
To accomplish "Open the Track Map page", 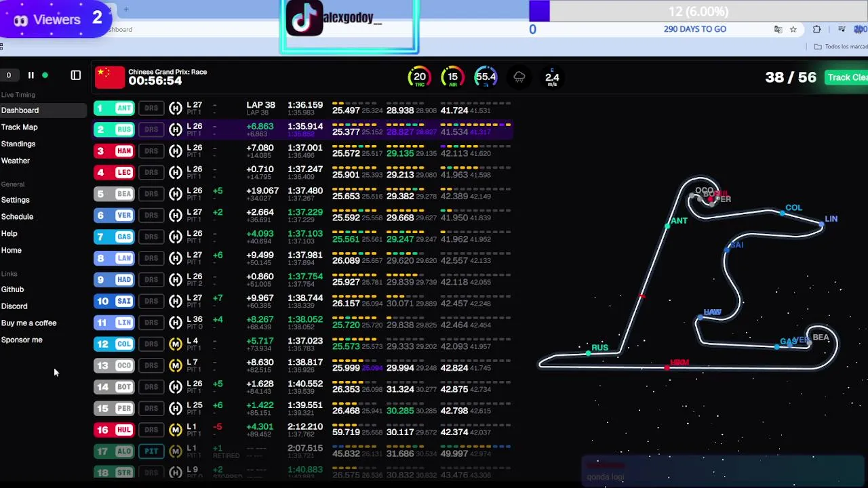I will [x=20, y=127].
